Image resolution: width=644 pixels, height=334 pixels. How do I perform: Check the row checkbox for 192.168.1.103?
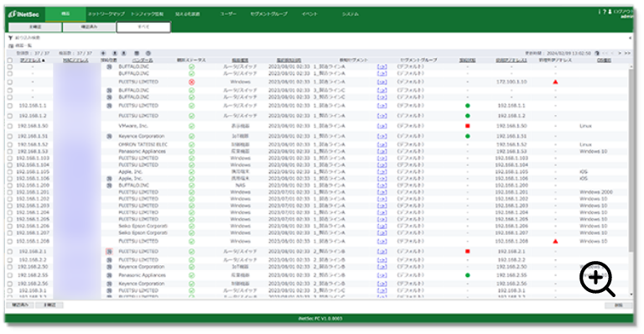[10, 158]
